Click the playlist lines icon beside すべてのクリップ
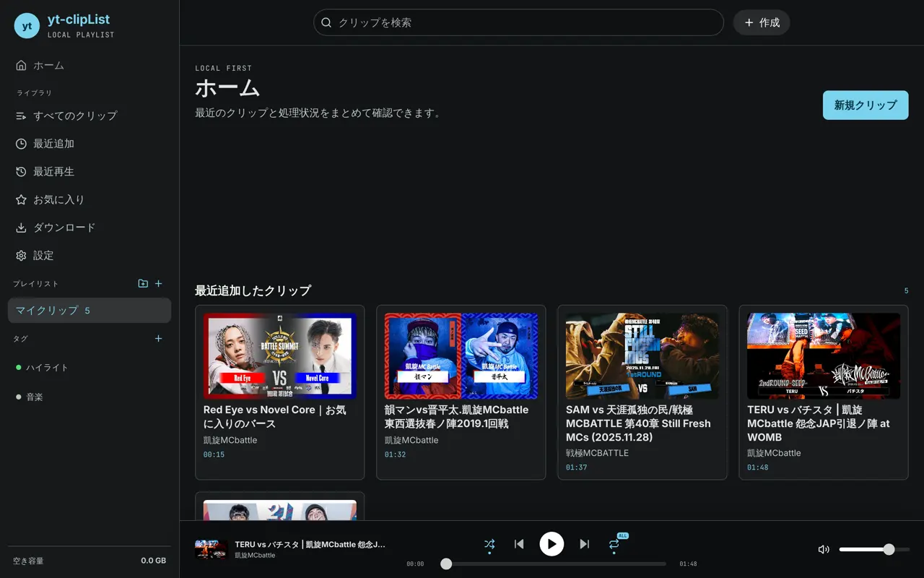Viewport: 924px width, 578px height. pos(21,116)
